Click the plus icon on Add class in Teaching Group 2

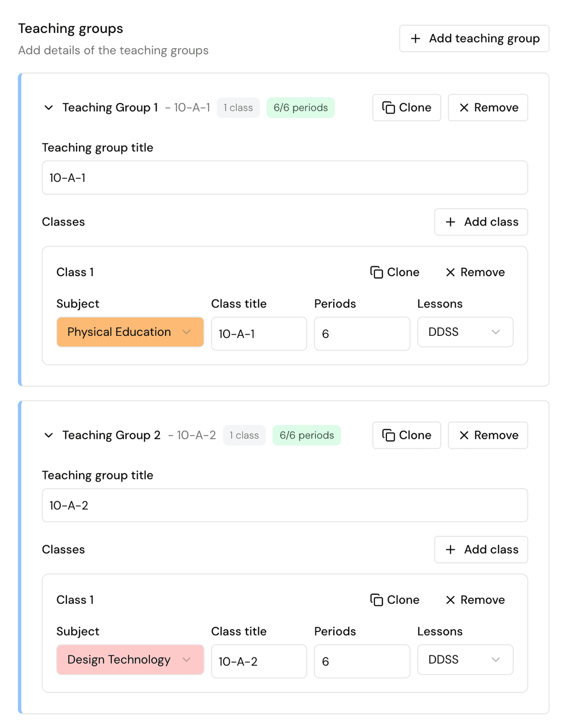pyautogui.click(x=450, y=549)
